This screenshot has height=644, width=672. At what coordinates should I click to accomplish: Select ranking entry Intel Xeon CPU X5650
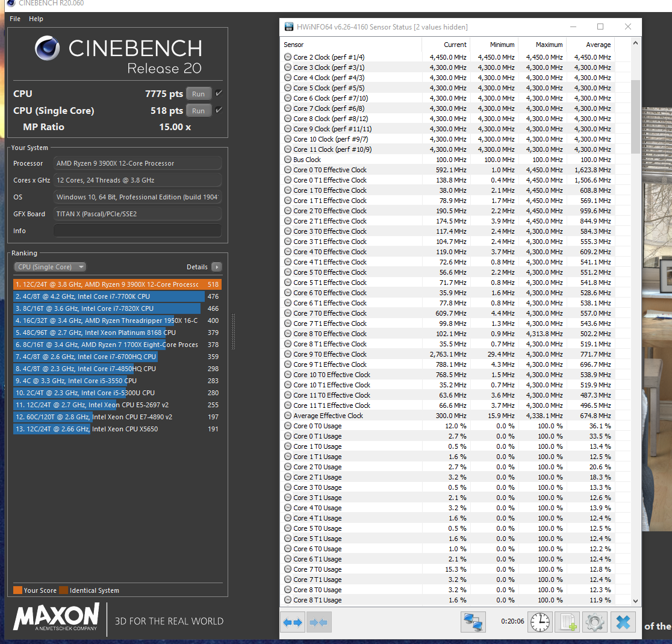click(x=117, y=429)
